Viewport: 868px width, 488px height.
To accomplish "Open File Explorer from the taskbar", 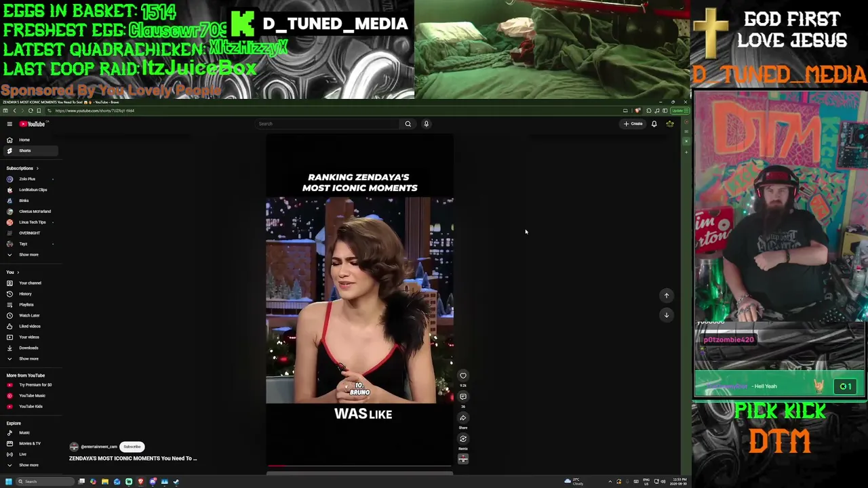I will coord(105,482).
